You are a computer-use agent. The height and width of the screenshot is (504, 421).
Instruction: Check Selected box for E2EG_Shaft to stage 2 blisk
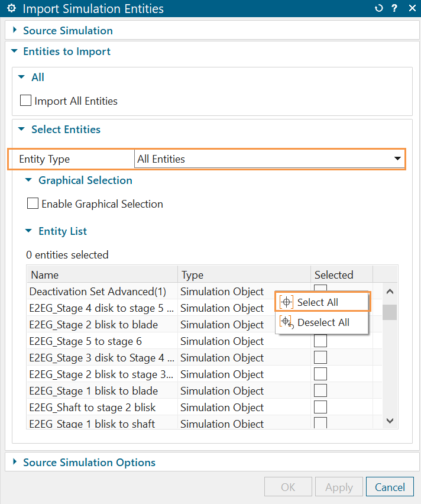tap(320, 408)
